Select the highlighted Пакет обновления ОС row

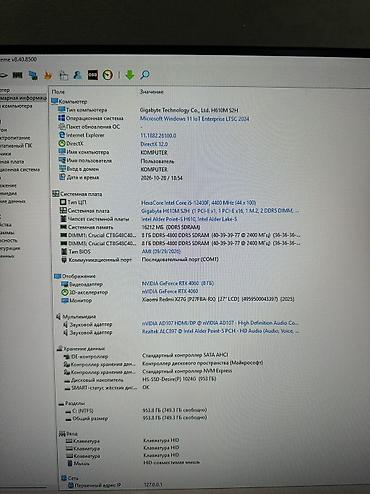click(100, 127)
